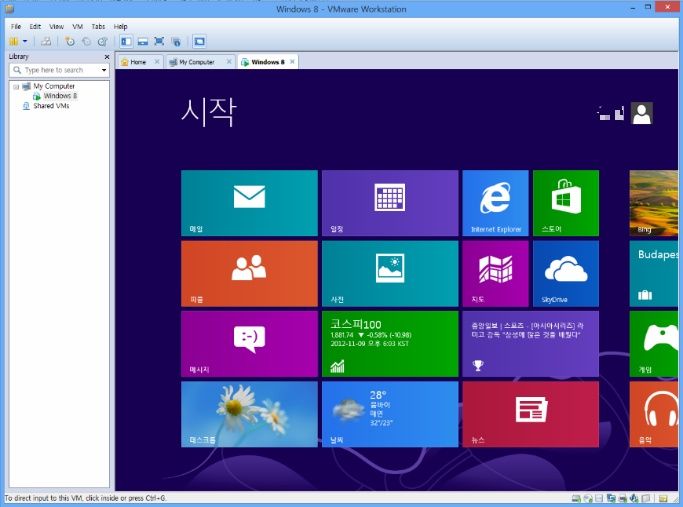The width and height of the screenshot is (683, 507).
Task: Toggle the thumbnail bar toolbar button
Action: coord(143,41)
